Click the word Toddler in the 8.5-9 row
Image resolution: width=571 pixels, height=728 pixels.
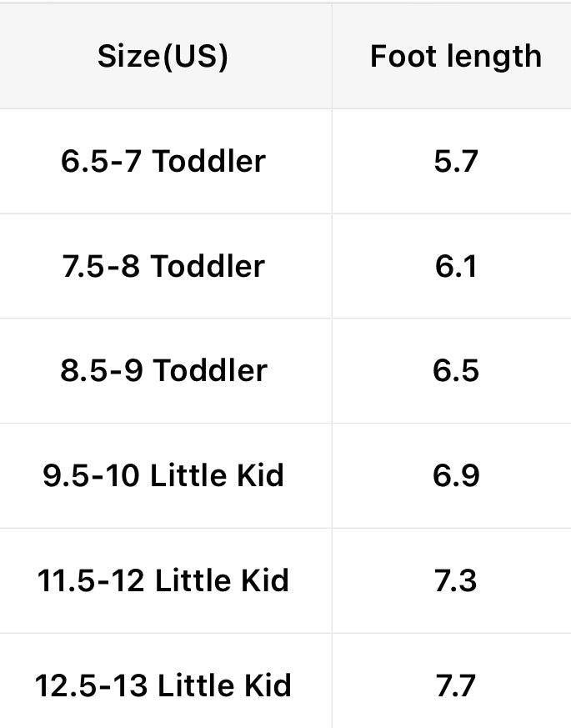[x=210, y=370]
